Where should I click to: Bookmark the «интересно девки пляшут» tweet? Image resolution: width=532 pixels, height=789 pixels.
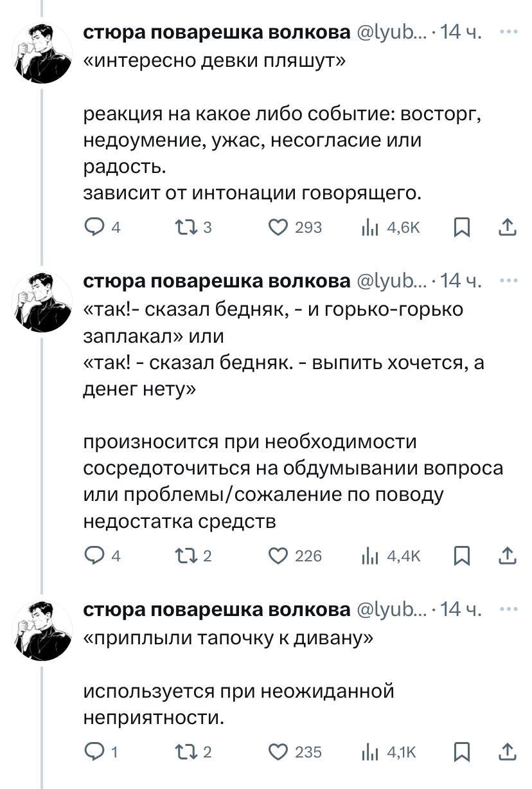coord(461,227)
